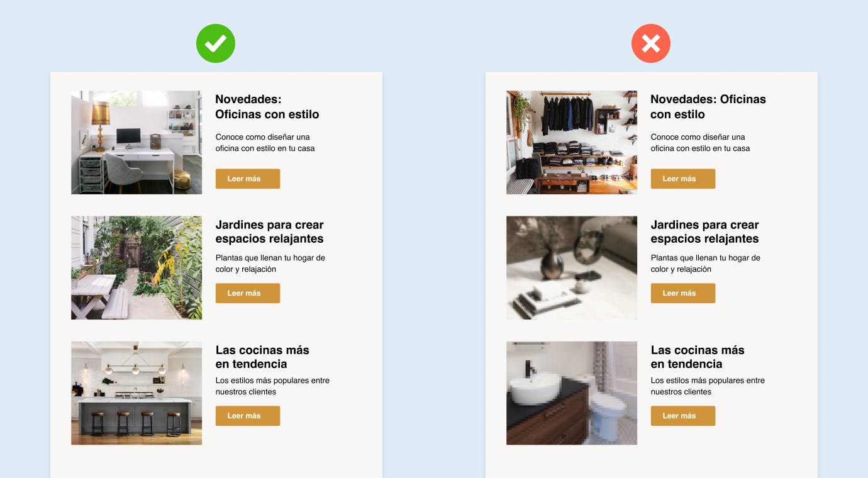Click the green checkmark icon

tap(216, 43)
